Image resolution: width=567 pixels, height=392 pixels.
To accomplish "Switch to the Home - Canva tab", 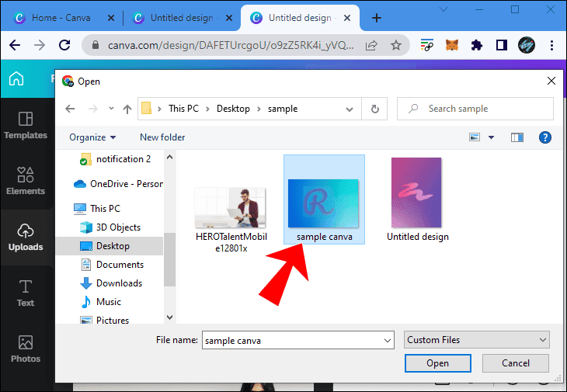I will tap(61, 17).
